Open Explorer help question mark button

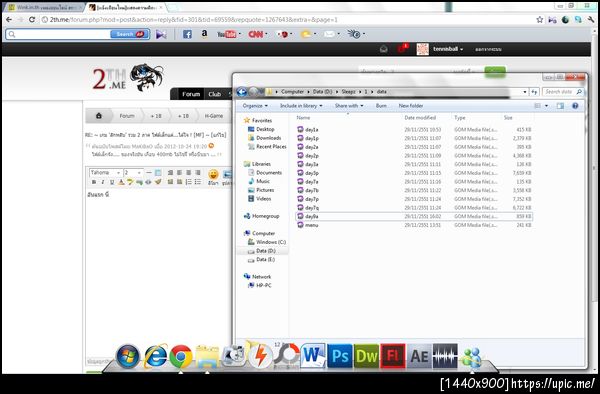point(575,106)
